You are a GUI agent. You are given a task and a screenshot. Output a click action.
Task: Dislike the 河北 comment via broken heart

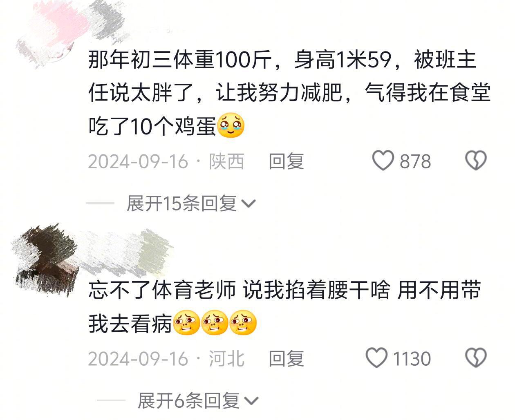tap(476, 358)
